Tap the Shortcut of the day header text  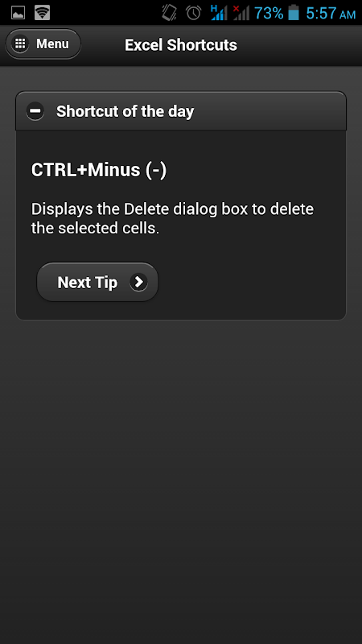[x=125, y=111]
